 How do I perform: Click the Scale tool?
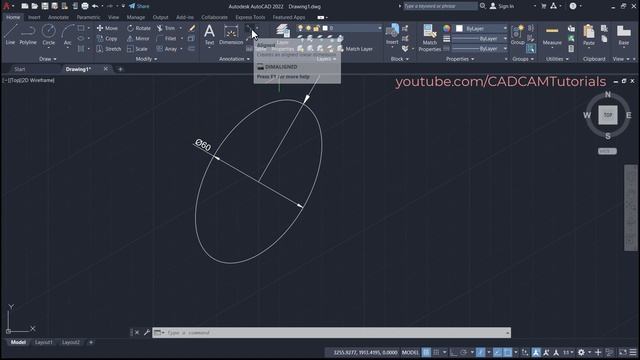click(x=137, y=49)
